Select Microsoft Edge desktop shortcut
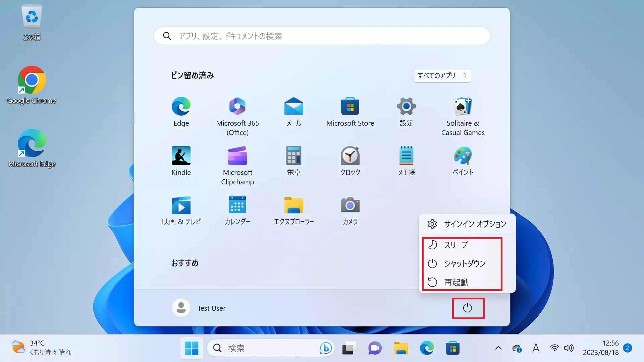 click(32, 148)
